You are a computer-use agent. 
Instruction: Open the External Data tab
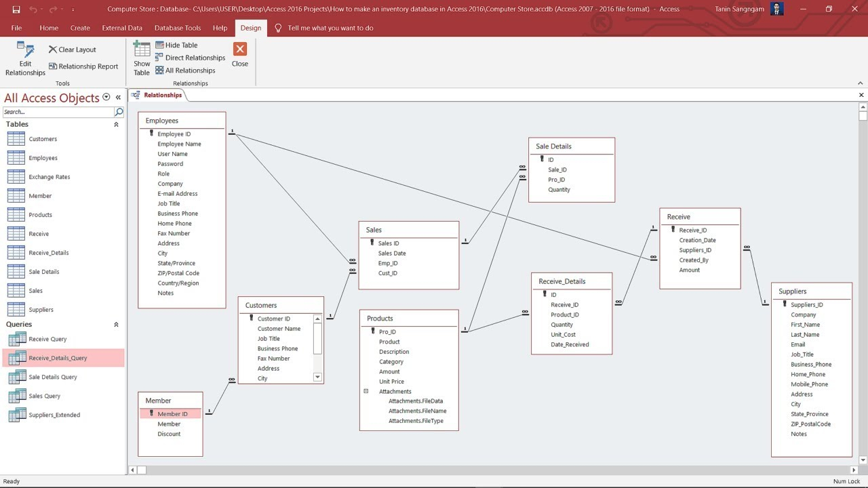click(x=122, y=28)
